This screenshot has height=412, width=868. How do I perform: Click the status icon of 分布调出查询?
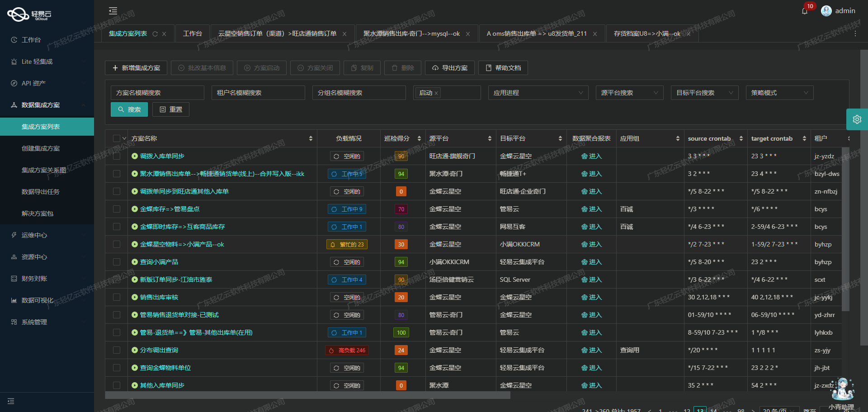(x=135, y=350)
